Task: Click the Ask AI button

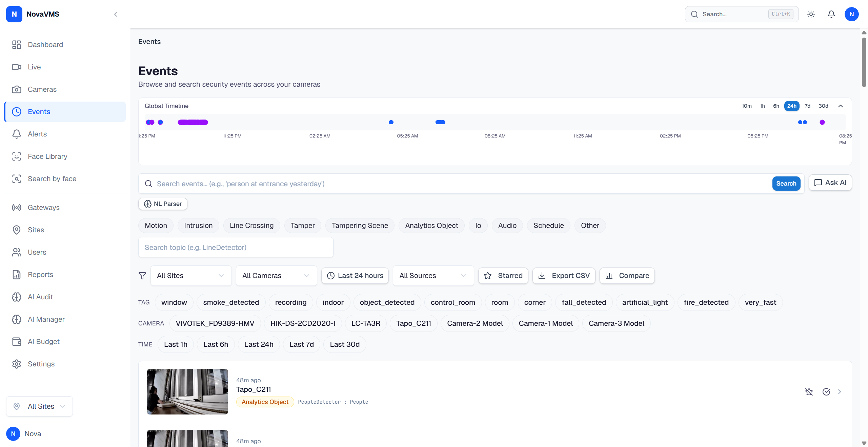Action: point(830,183)
